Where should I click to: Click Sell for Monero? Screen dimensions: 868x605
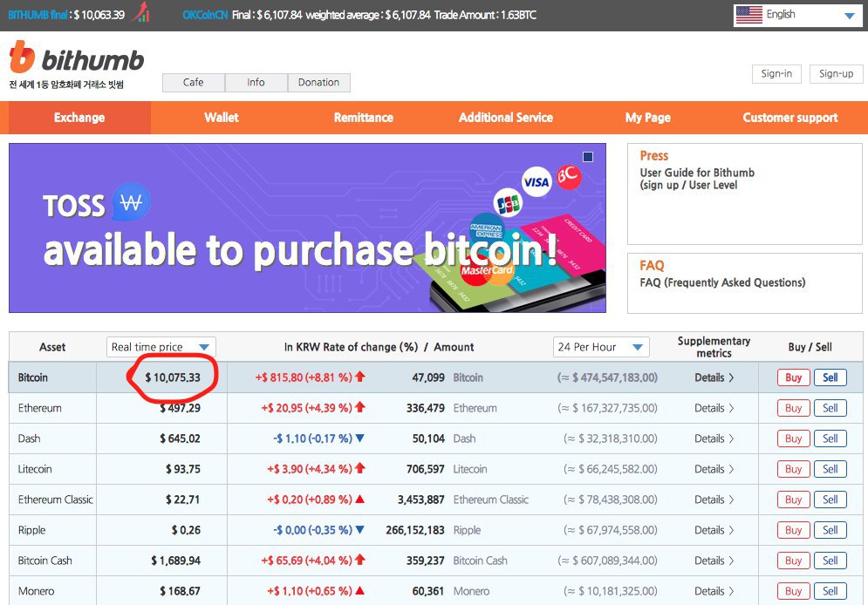(830, 591)
